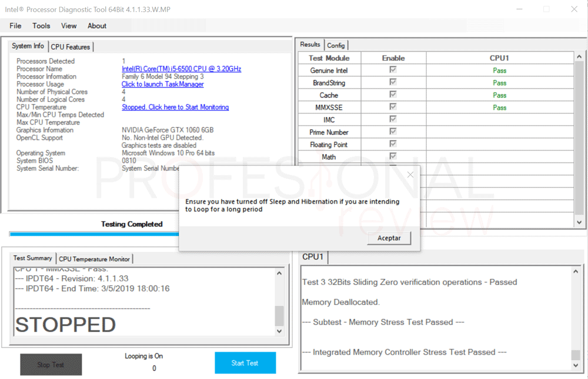This screenshot has height=379, width=588.
Task: Select the Results tab
Action: [310, 45]
